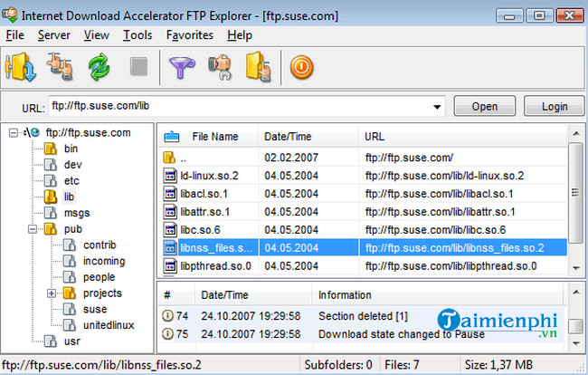Click URL ftp://ftp.suse.com/lib/libc.so.6
The height and width of the screenshot is (375, 588).
[x=435, y=230]
